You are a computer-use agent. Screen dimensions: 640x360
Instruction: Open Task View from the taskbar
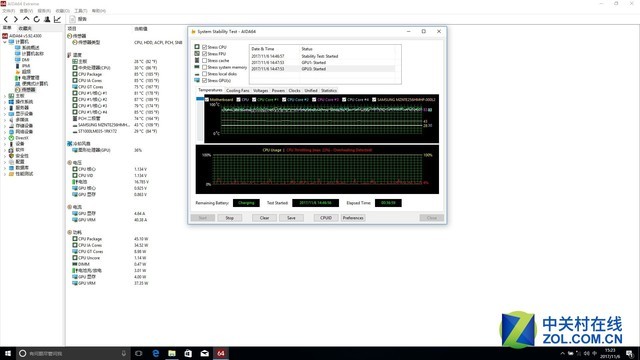138,353
